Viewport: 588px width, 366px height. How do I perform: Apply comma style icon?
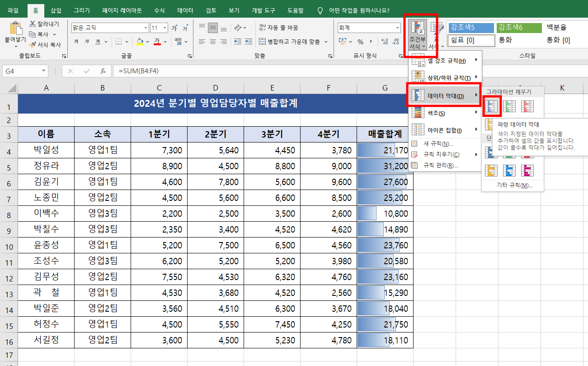pyautogui.click(x=371, y=42)
